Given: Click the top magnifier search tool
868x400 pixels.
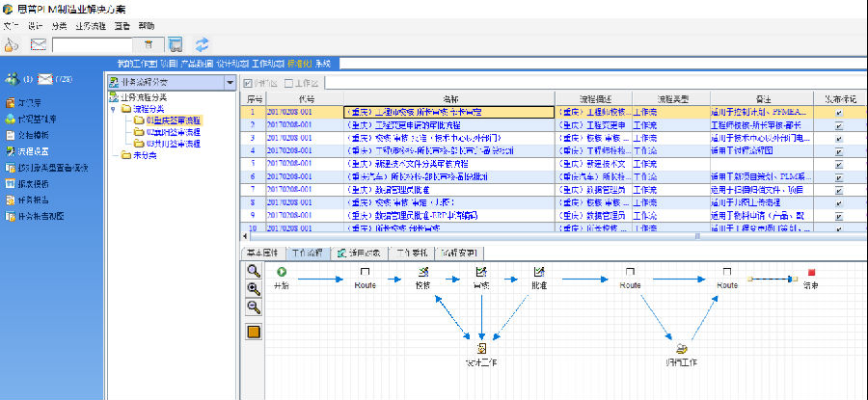Looking at the screenshot, I should point(255,272).
